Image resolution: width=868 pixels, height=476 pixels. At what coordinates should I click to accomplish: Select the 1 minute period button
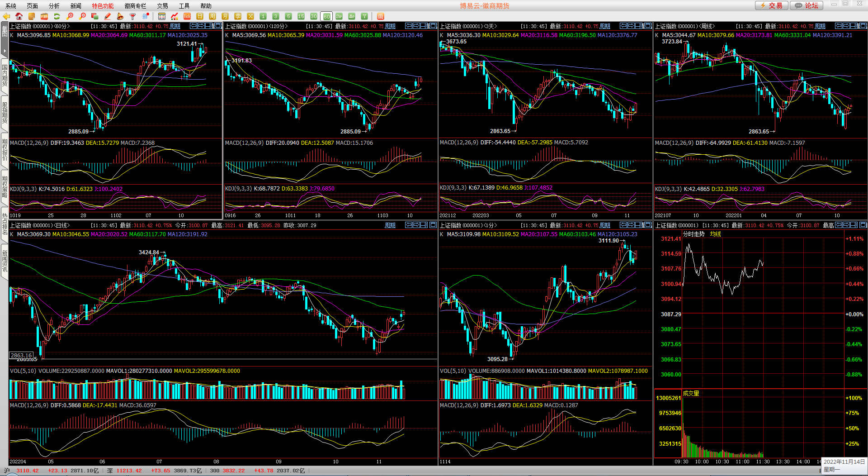tap(263, 16)
